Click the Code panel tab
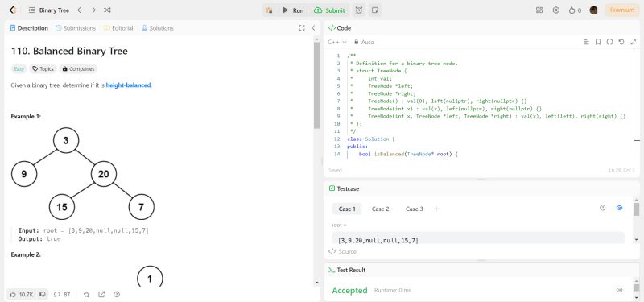This screenshot has width=644, height=302. 340,28
